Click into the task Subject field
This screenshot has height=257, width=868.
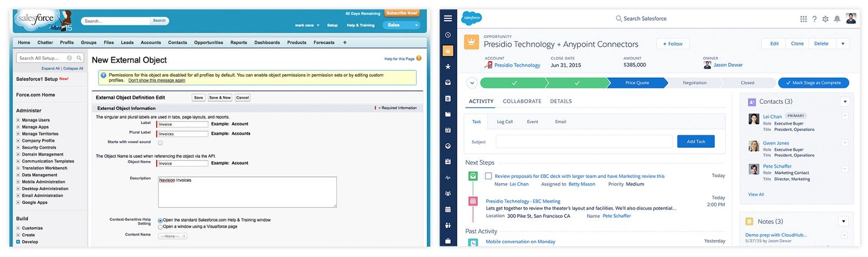coord(584,142)
